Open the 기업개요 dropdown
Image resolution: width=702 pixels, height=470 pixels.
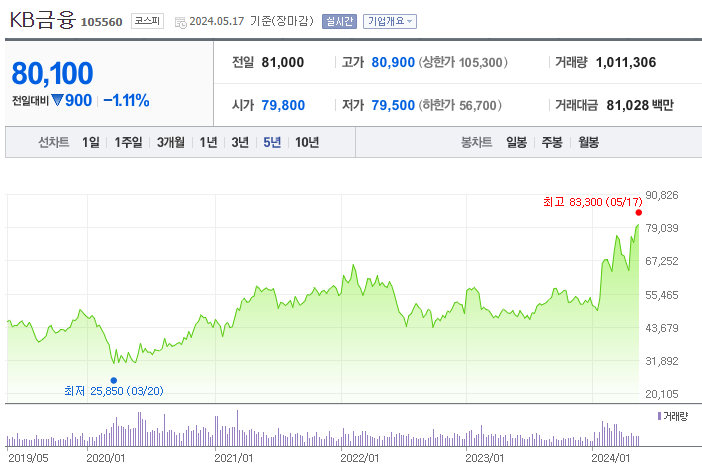pyautogui.click(x=390, y=21)
